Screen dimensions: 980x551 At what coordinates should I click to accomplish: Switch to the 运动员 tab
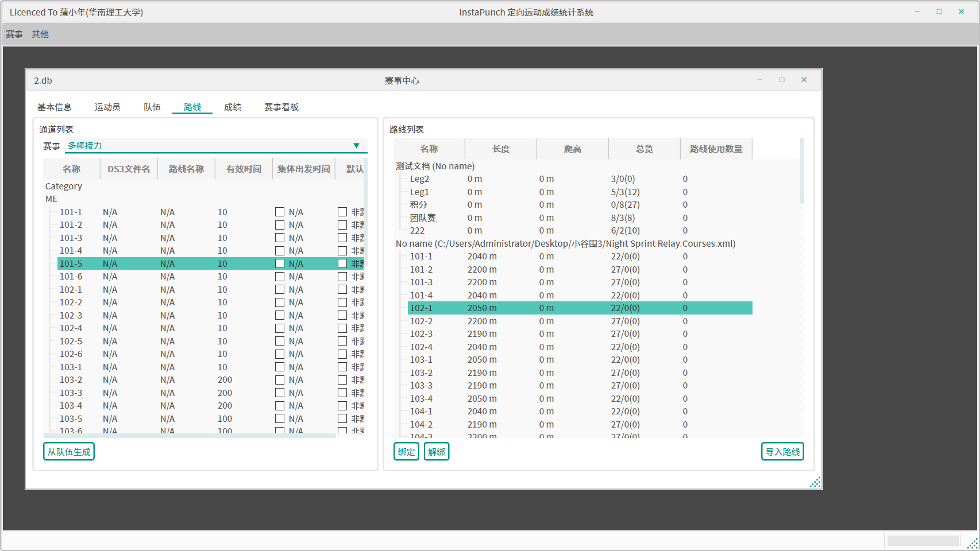(x=107, y=107)
